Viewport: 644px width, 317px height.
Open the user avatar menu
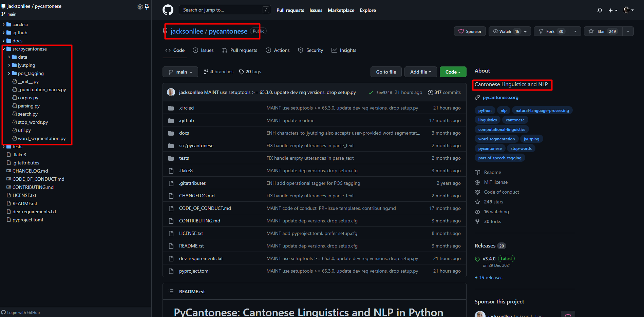point(629,10)
